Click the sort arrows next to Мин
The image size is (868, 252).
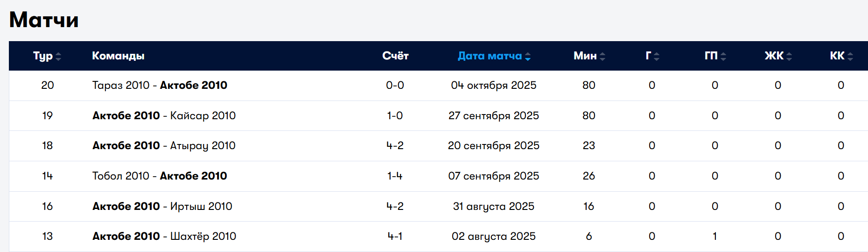[x=602, y=57]
